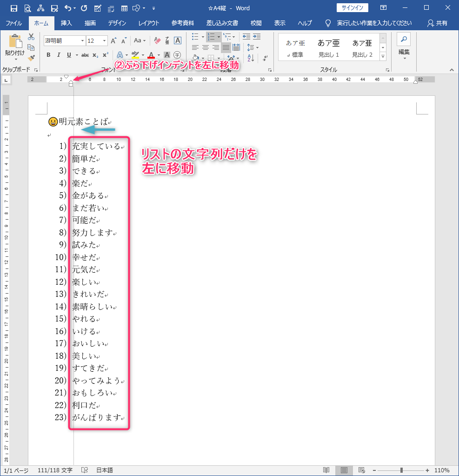Switch to the レイアウト tab

click(149, 23)
